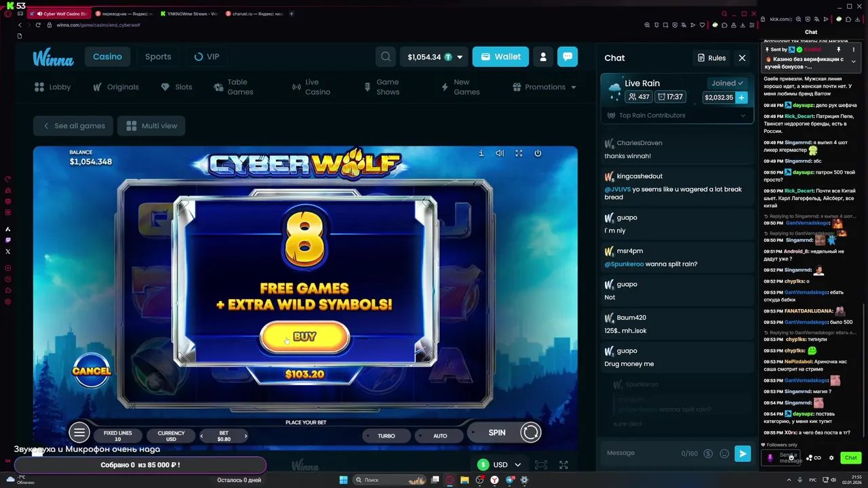The width and height of the screenshot is (868, 488).
Task: Open the user profile icon
Action: point(543,57)
